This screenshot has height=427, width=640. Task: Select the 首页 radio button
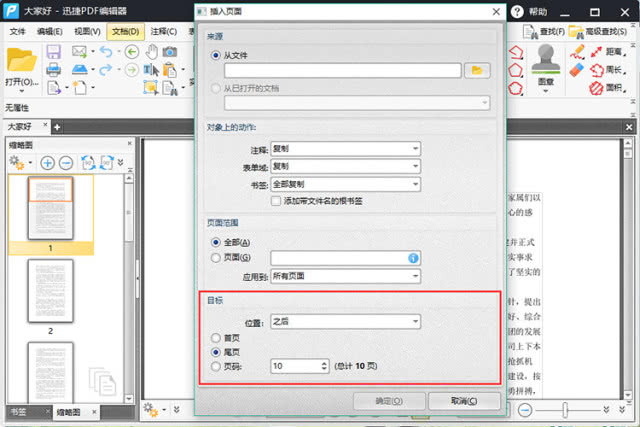click(216, 338)
